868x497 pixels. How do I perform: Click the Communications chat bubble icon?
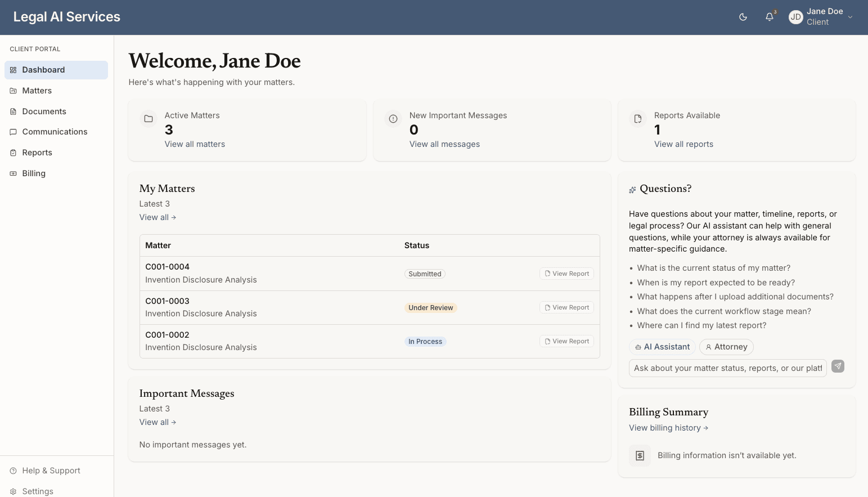click(x=13, y=132)
